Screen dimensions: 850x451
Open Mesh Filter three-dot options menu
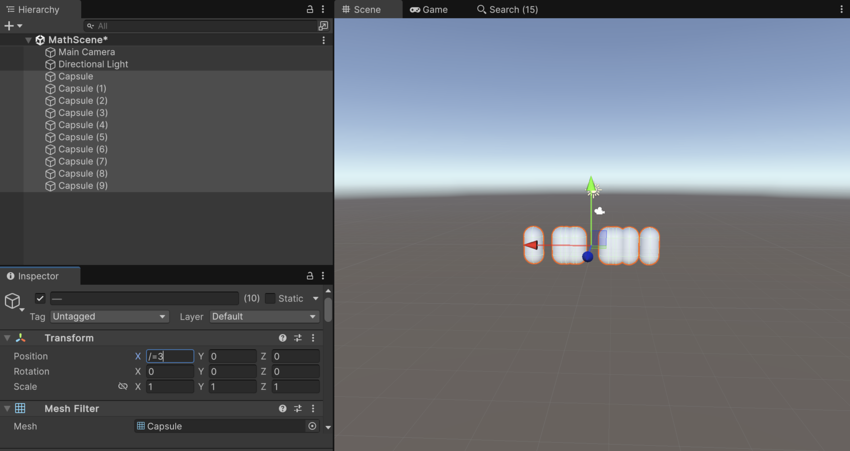[x=313, y=409]
